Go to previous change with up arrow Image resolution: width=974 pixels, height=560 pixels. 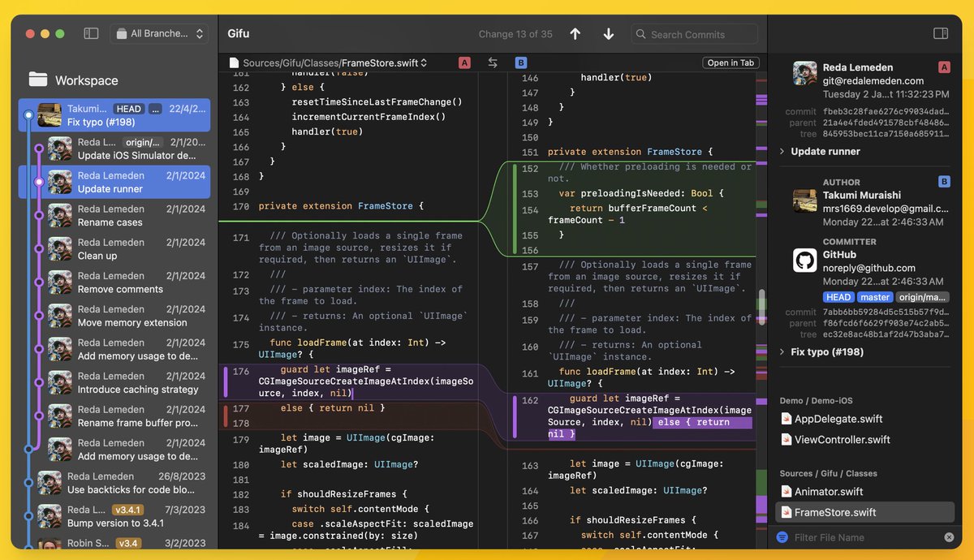click(575, 34)
